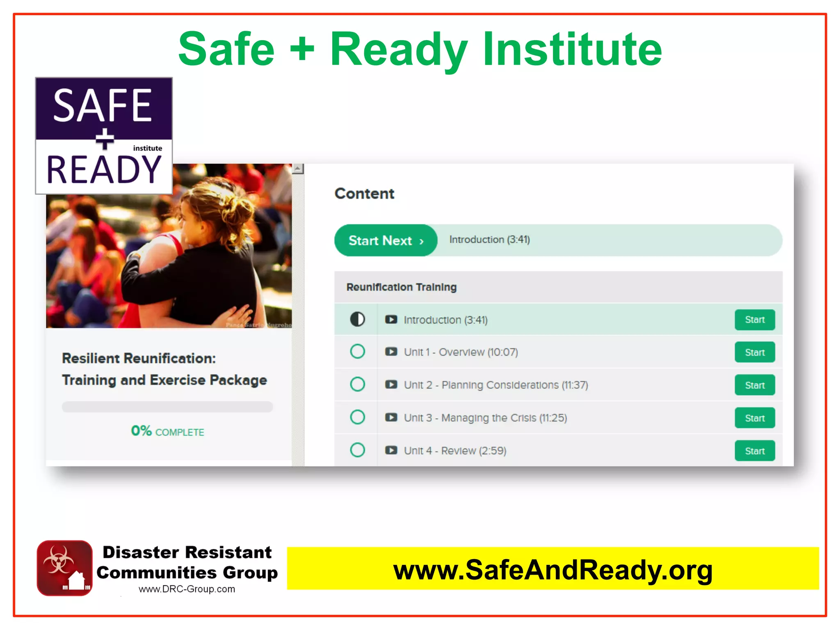Click the video icon beside Unit 4 - Review
Screen dimensions: 840x630
coord(391,450)
